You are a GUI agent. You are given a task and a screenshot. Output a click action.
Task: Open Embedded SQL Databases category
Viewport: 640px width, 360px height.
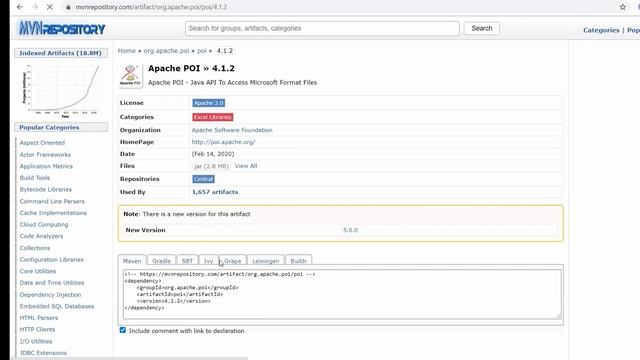point(57,306)
